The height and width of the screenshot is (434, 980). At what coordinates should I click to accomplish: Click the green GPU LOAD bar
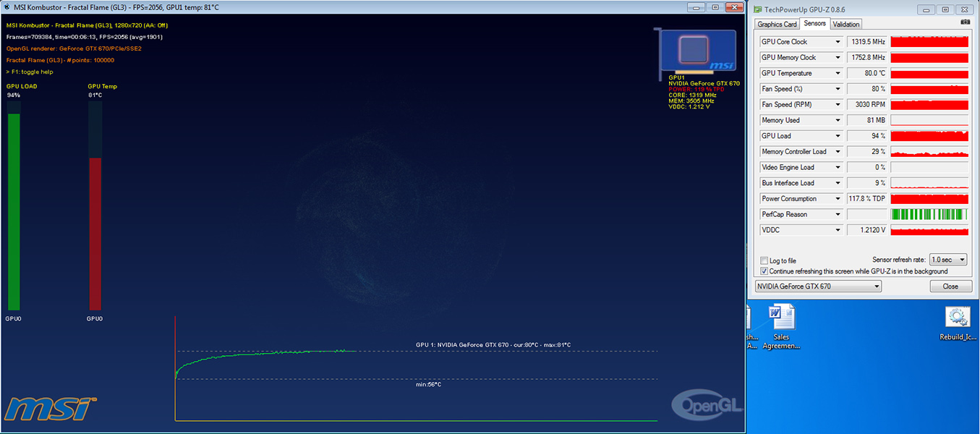point(14,212)
